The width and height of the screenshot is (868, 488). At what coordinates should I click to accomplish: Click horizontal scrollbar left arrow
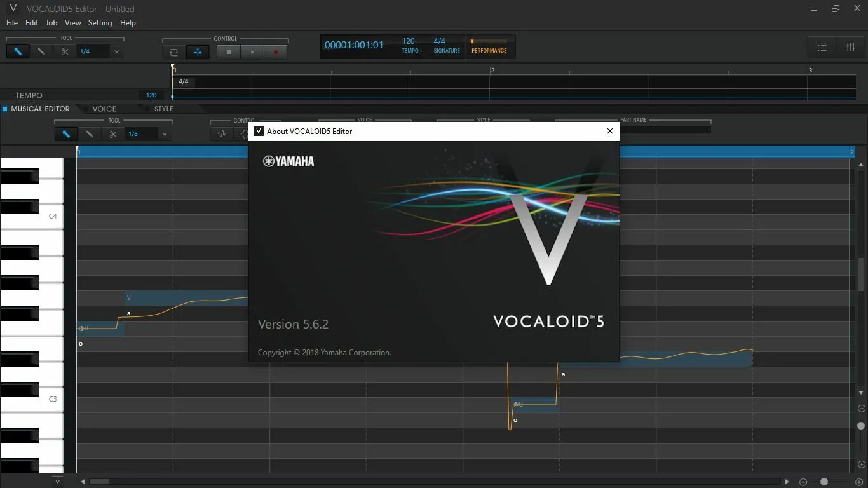coord(82,482)
